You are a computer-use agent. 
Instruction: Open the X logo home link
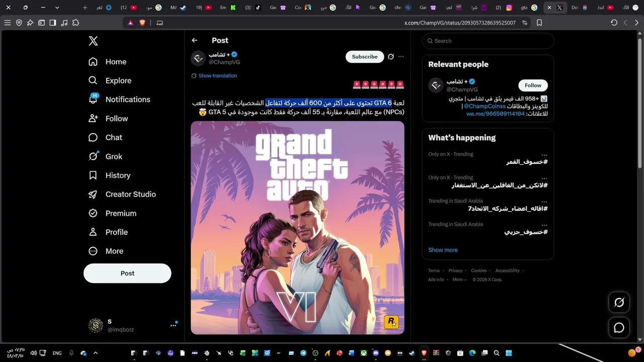pyautogui.click(x=93, y=41)
